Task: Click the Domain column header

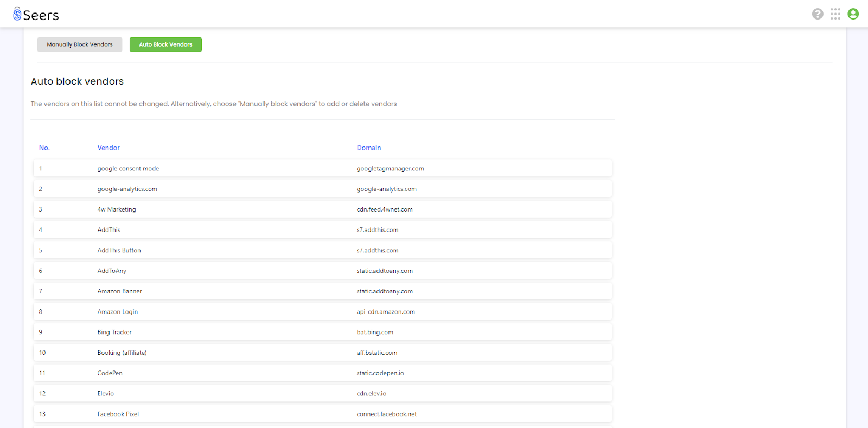Action: click(x=369, y=148)
